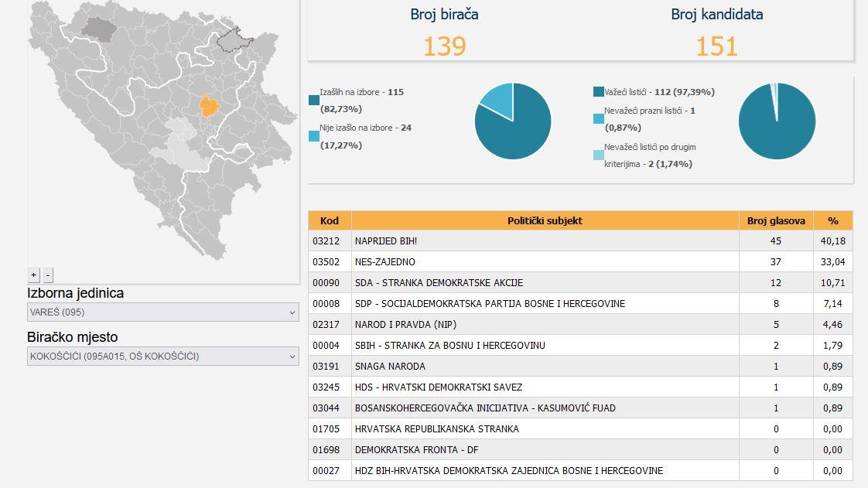Click 'HDS - HRVATSKI DEMOKRATSKI SAVEZ' row name
Viewport: 868px width, 488px height.
click(x=439, y=387)
